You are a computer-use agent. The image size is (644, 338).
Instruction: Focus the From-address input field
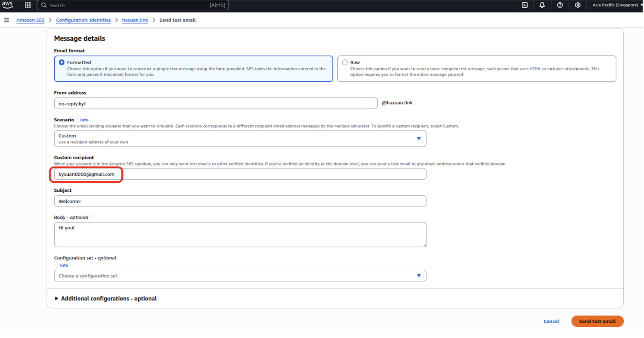click(216, 103)
